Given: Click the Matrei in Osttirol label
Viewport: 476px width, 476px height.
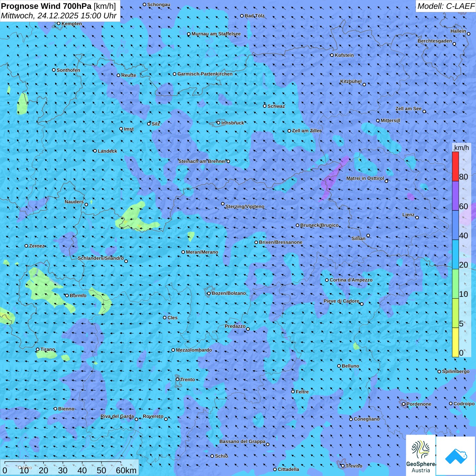Looking at the screenshot, I should (x=365, y=178).
